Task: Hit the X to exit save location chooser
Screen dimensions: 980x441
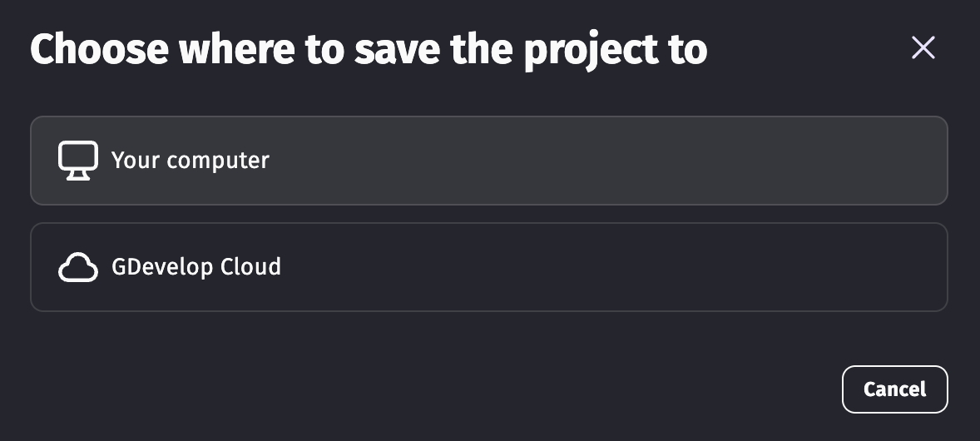Action: click(923, 48)
